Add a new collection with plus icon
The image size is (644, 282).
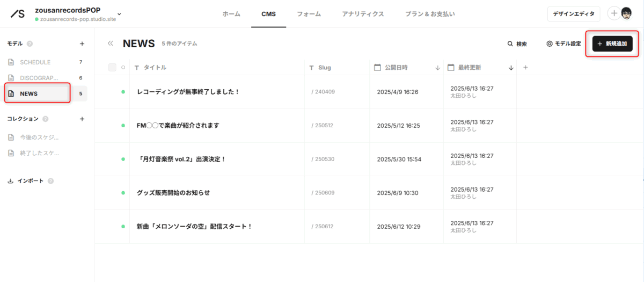pos(82,119)
